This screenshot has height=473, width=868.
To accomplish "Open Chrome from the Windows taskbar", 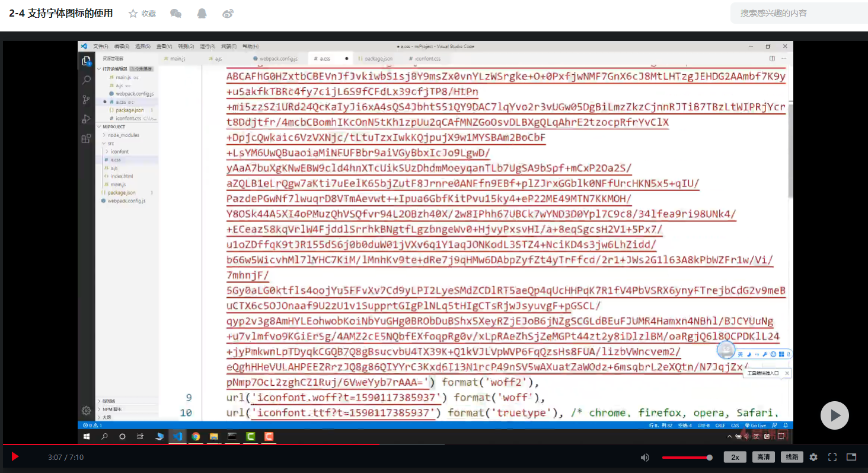I will pyautogui.click(x=196, y=436).
